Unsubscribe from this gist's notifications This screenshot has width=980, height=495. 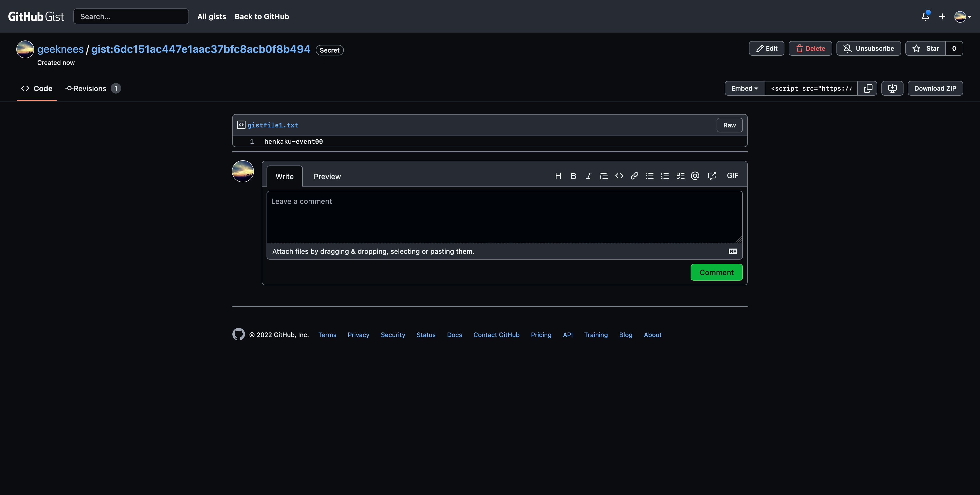click(869, 48)
